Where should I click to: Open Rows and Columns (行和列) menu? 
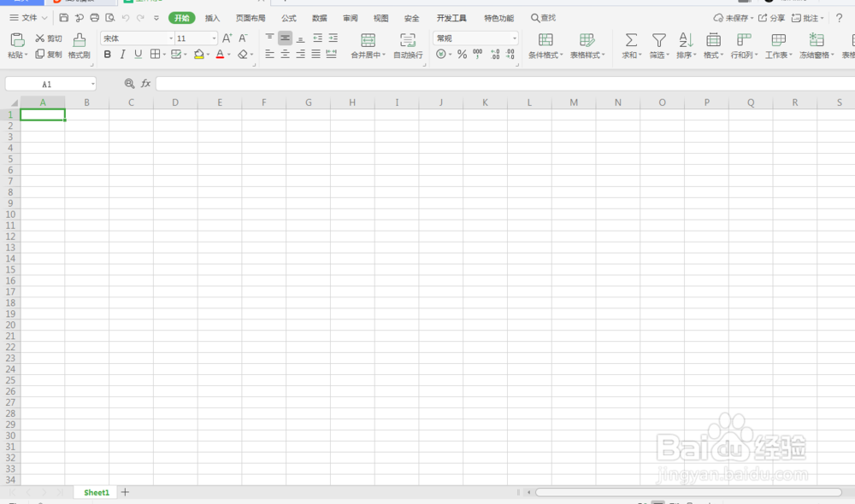(744, 46)
